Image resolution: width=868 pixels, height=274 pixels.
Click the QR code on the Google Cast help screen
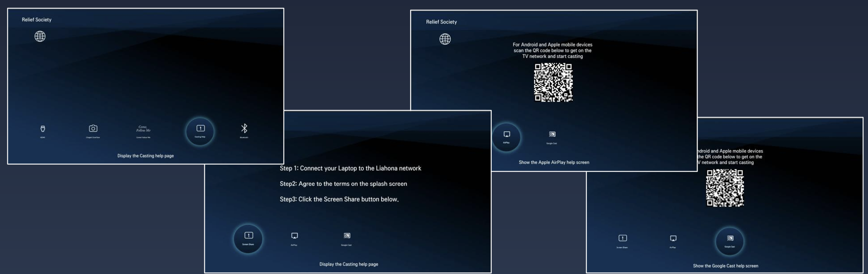click(725, 188)
